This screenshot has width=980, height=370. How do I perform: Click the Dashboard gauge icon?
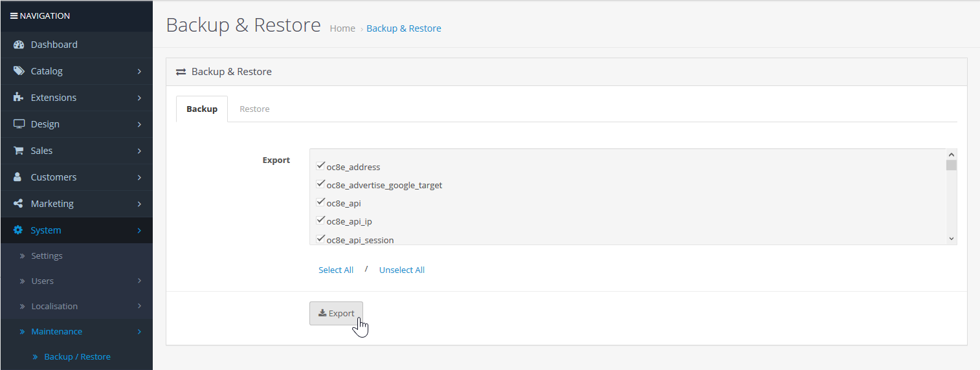19,45
